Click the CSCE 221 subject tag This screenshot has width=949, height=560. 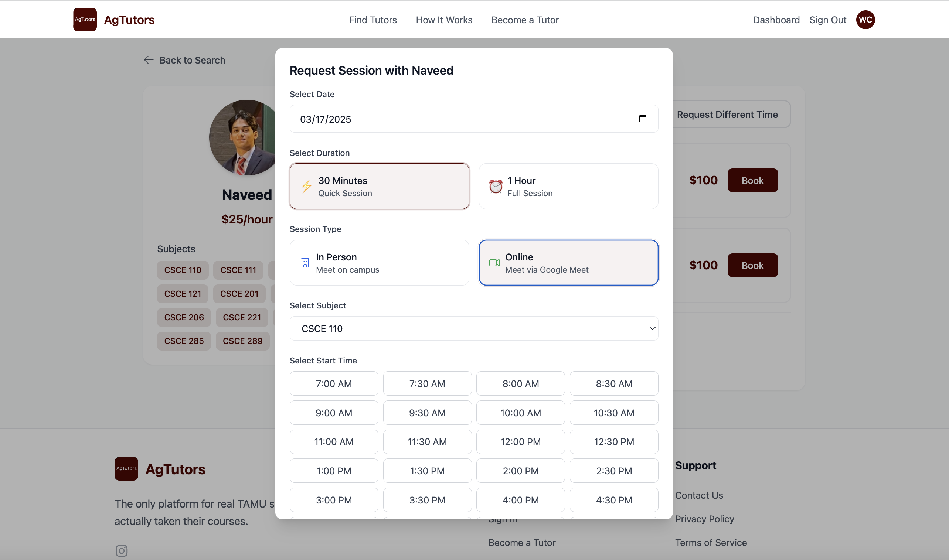pyautogui.click(x=242, y=317)
